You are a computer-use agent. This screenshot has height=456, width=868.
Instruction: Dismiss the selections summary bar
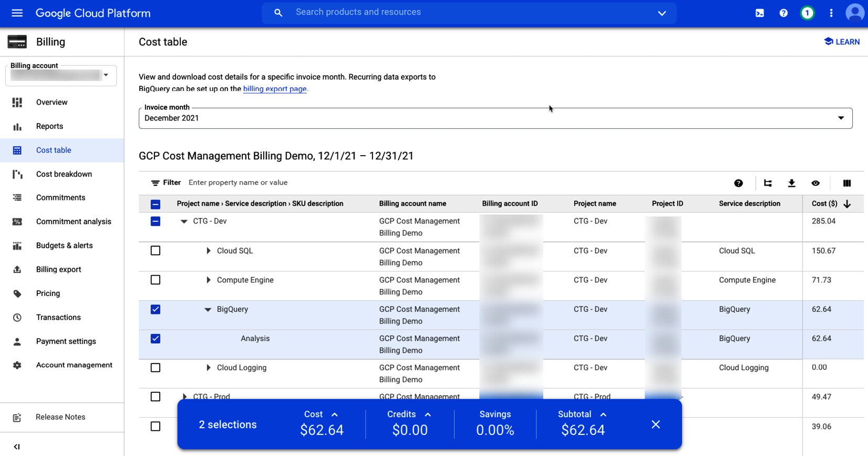(656, 424)
